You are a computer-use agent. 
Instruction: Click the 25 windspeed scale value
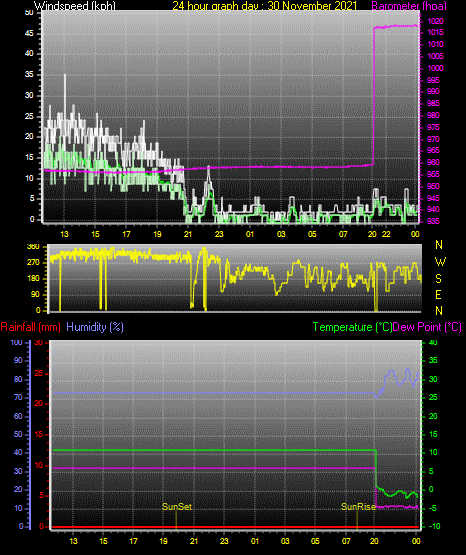pyautogui.click(x=30, y=116)
